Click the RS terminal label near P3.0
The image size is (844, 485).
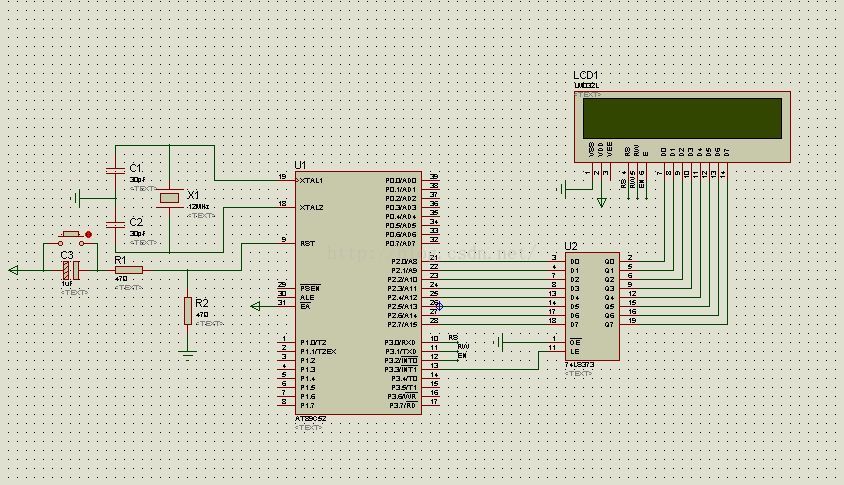point(453,338)
